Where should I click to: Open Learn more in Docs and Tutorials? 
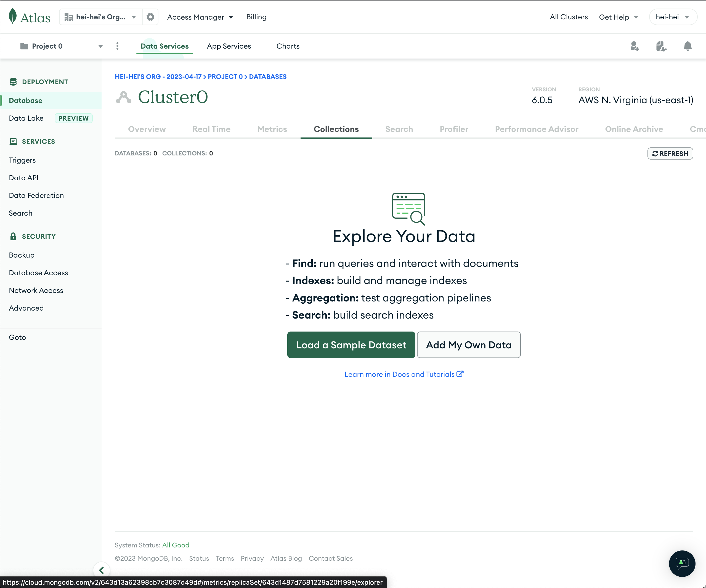pyautogui.click(x=404, y=374)
